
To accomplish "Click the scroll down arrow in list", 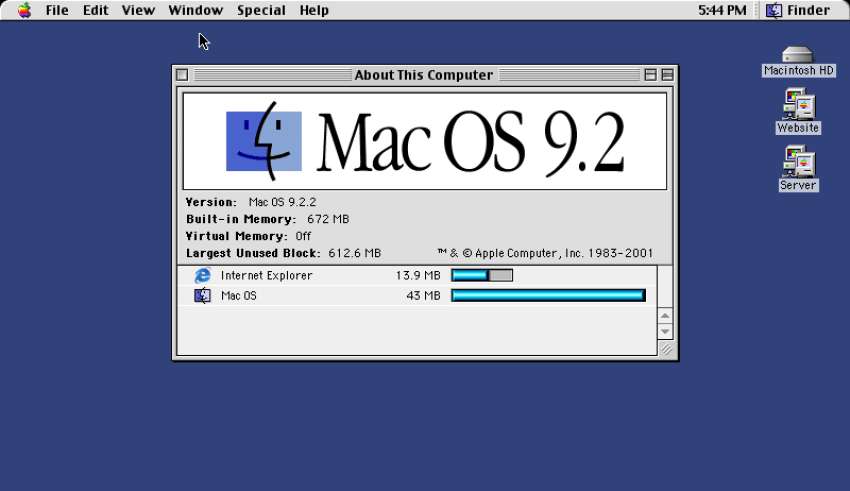I will 665,331.
